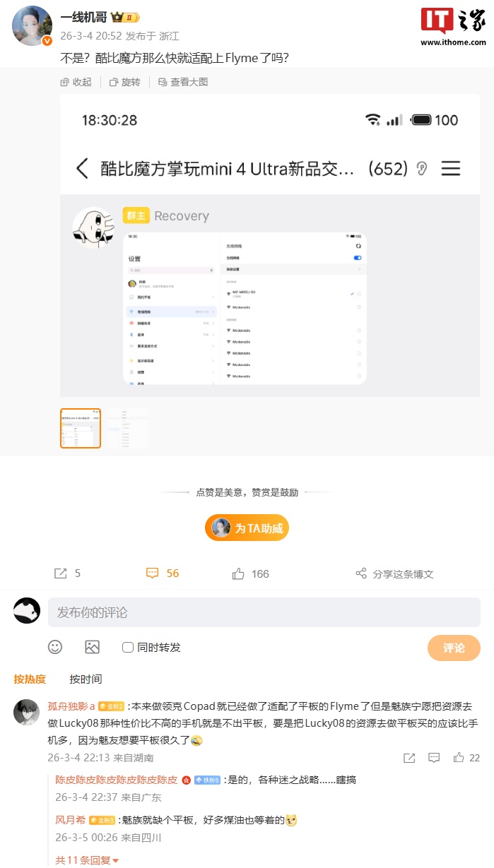Click the emoji smiley icon below comment box
Viewport: 494px width, 868px height.
coord(55,647)
